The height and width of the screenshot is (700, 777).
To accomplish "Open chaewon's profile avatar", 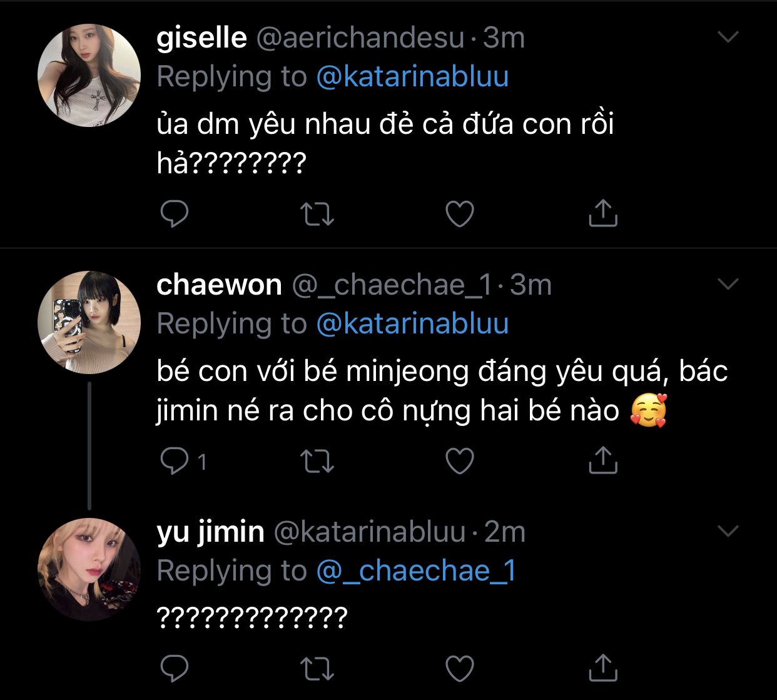I will (x=89, y=322).
